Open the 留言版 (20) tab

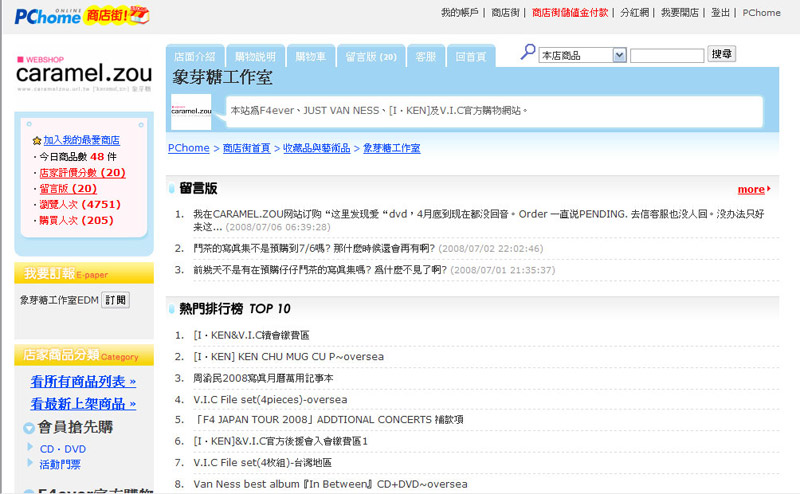(371, 56)
